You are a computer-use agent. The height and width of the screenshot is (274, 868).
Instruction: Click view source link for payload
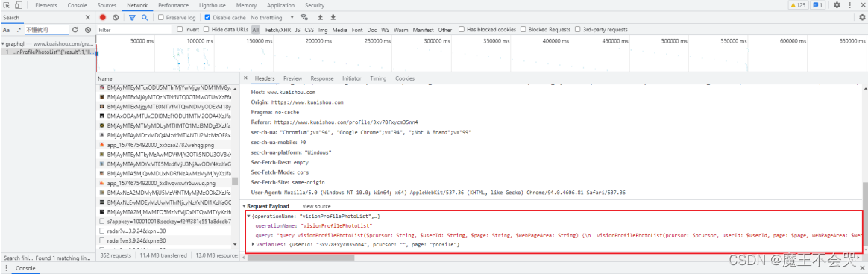[x=317, y=206]
